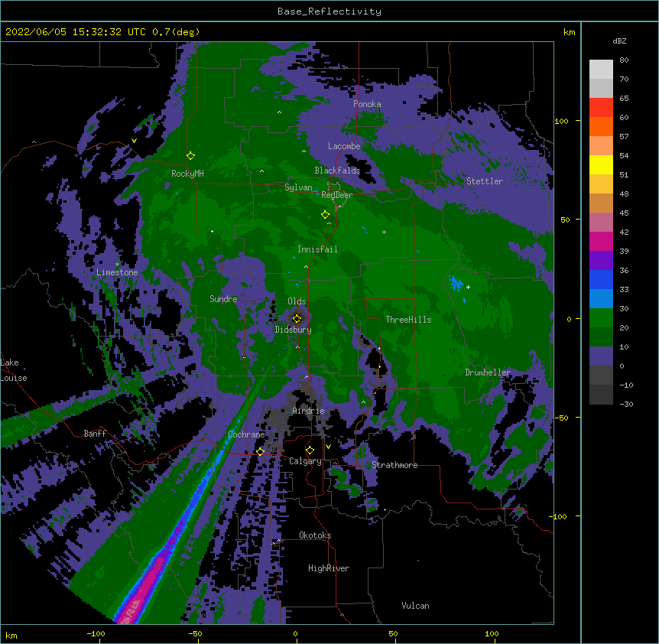659x644 pixels.
Task: Select the radar site diamond between Olds and Didsbury
Action: (297, 318)
